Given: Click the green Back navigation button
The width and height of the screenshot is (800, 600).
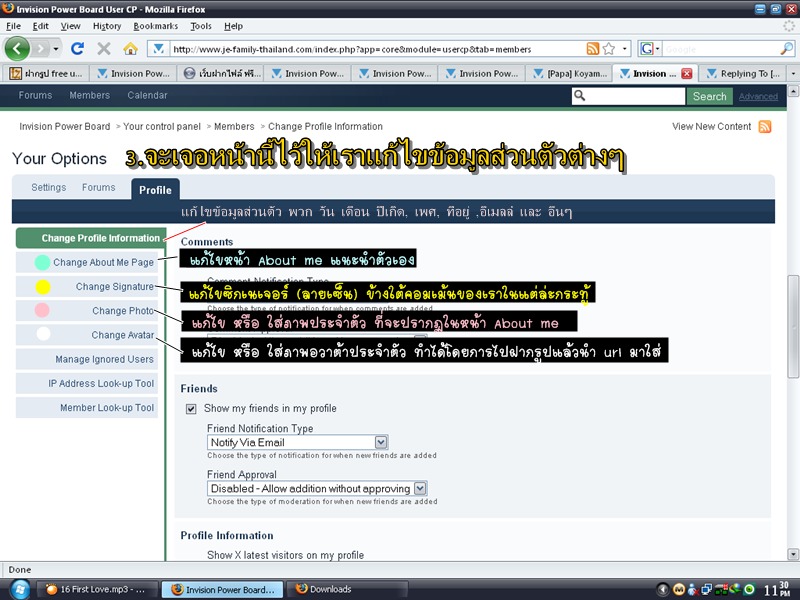Looking at the screenshot, I should [x=17, y=49].
